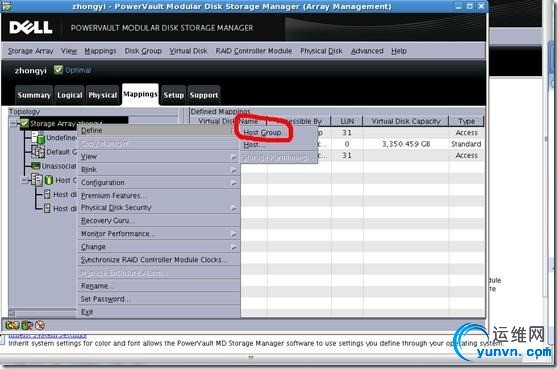This screenshot has width=558, height=369.
Task: Collapse the Storage Array tree node
Action: click(14, 124)
